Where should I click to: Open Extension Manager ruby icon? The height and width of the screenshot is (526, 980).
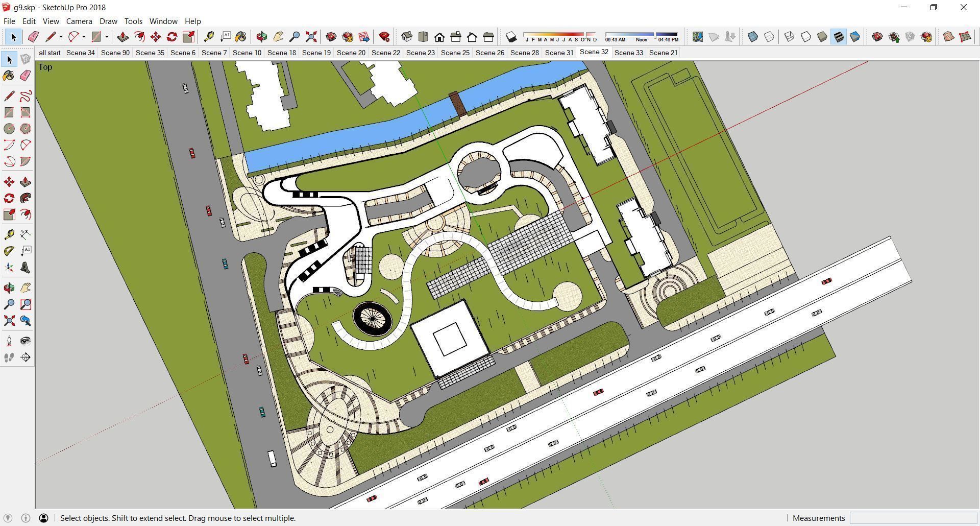click(x=384, y=37)
